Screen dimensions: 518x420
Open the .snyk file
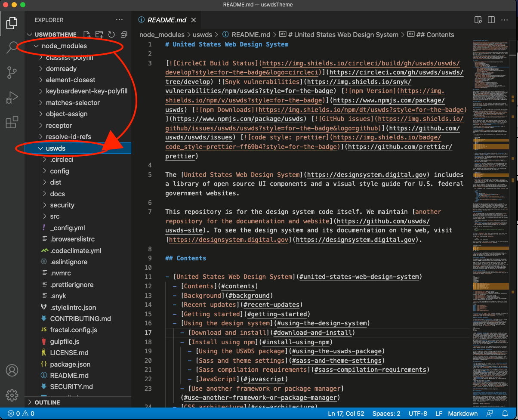pos(78,296)
